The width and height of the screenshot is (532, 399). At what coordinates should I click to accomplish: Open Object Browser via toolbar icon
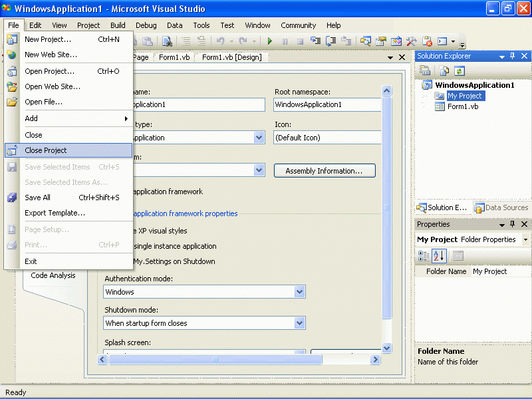pyautogui.click(x=396, y=41)
